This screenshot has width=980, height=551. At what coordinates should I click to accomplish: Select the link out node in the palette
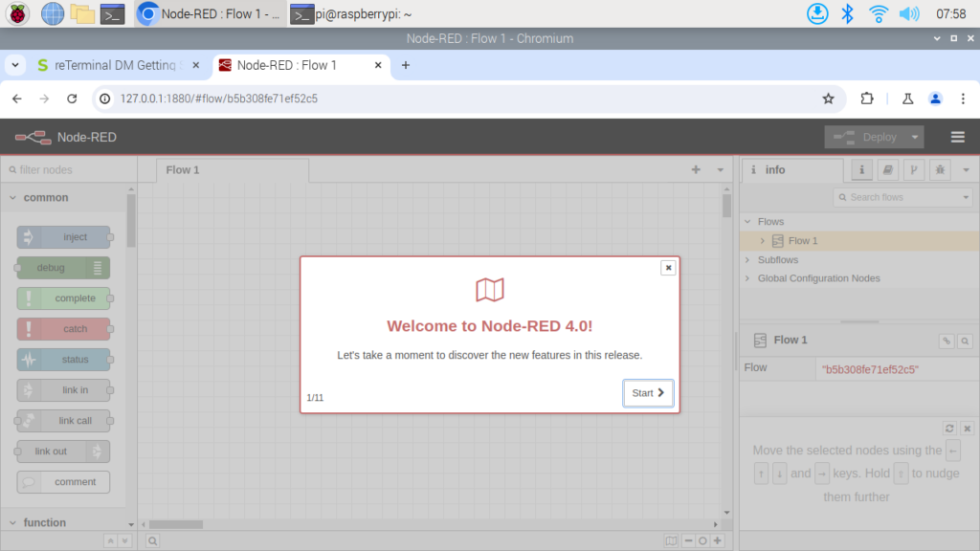(64, 452)
